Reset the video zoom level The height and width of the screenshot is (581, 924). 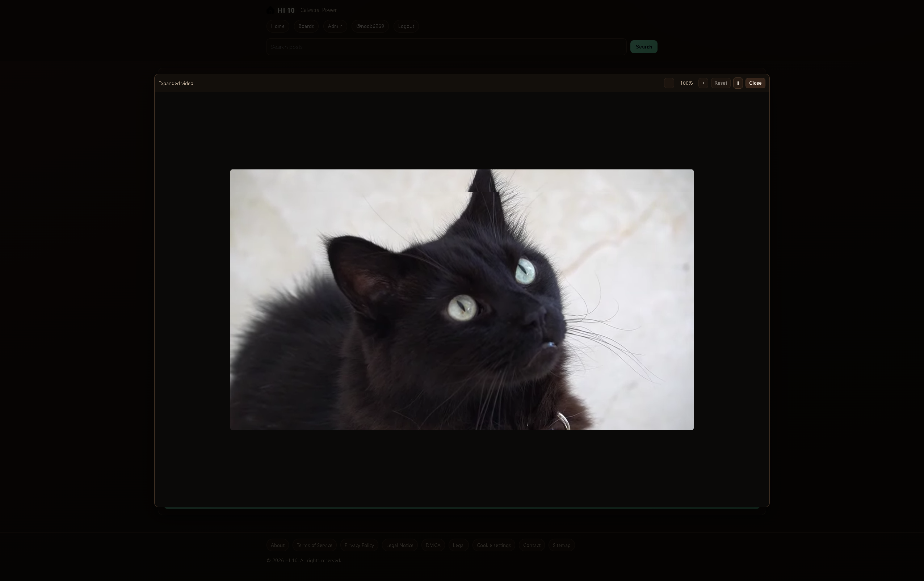[x=720, y=83]
